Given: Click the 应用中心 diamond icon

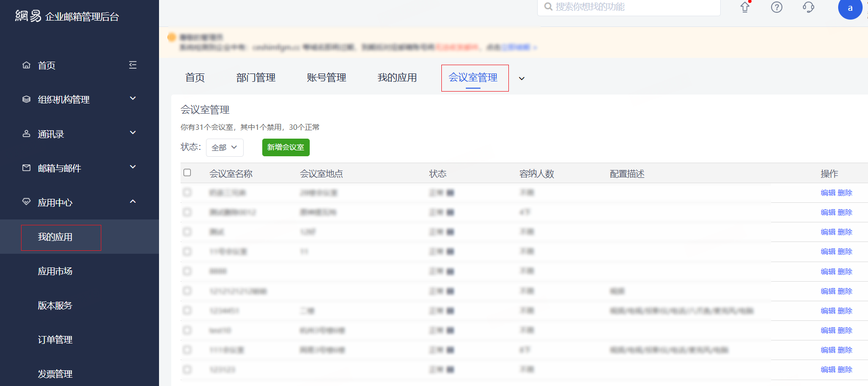Looking at the screenshot, I should [26, 202].
